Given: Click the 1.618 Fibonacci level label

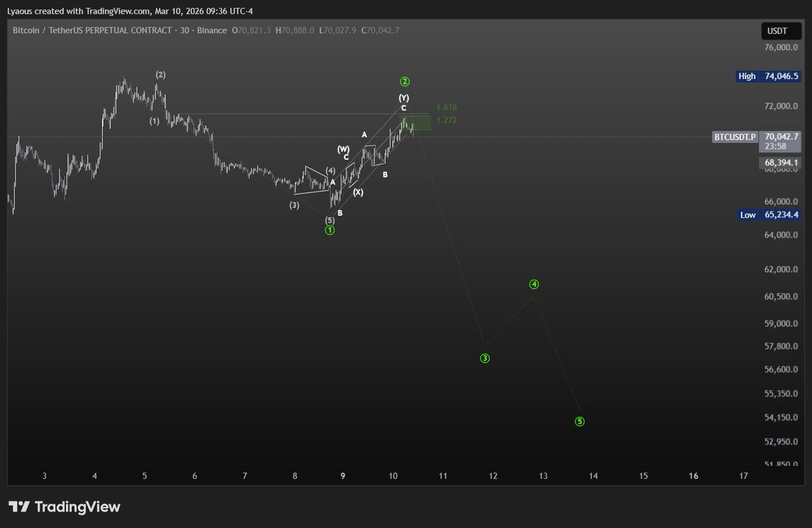Looking at the screenshot, I should click(x=447, y=108).
